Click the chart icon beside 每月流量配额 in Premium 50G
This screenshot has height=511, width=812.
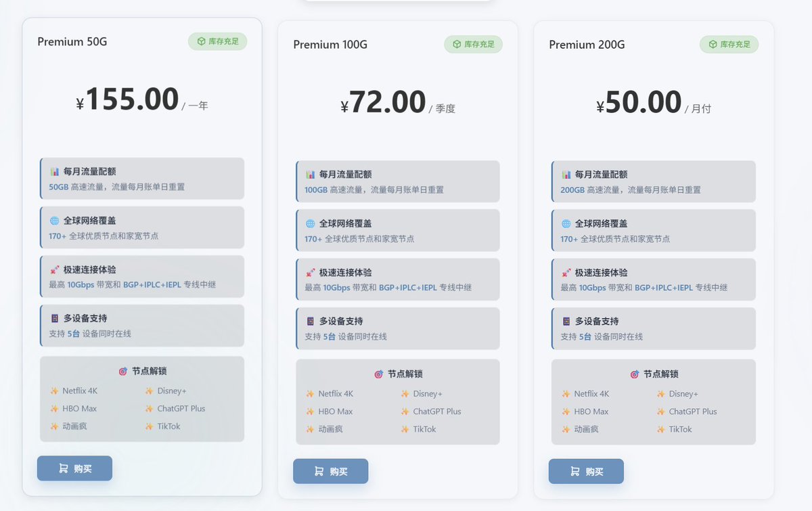[55, 171]
